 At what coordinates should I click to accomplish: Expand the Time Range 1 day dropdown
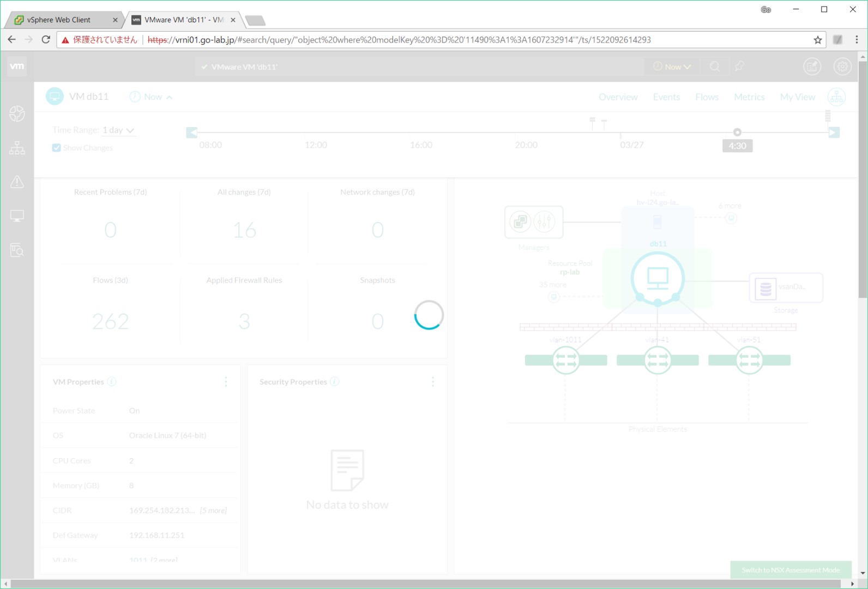click(118, 130)
